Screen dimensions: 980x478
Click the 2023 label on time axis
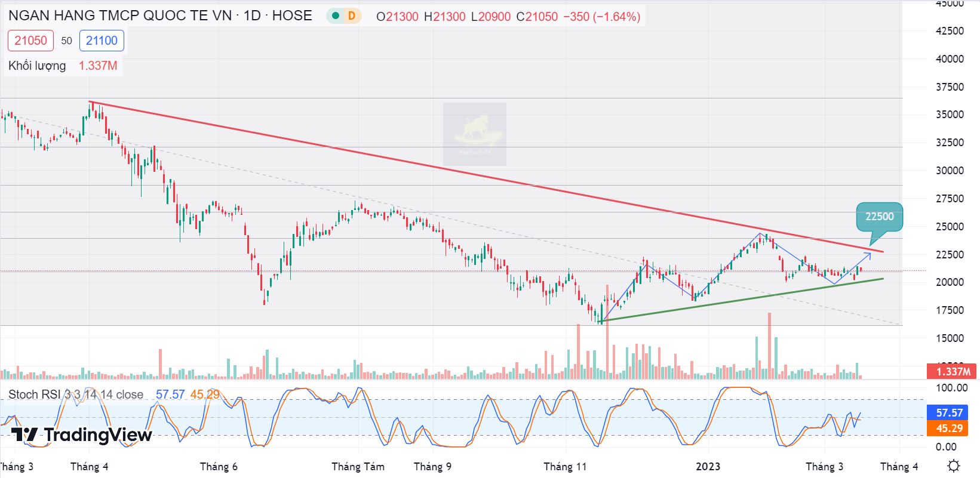(708, 467)
